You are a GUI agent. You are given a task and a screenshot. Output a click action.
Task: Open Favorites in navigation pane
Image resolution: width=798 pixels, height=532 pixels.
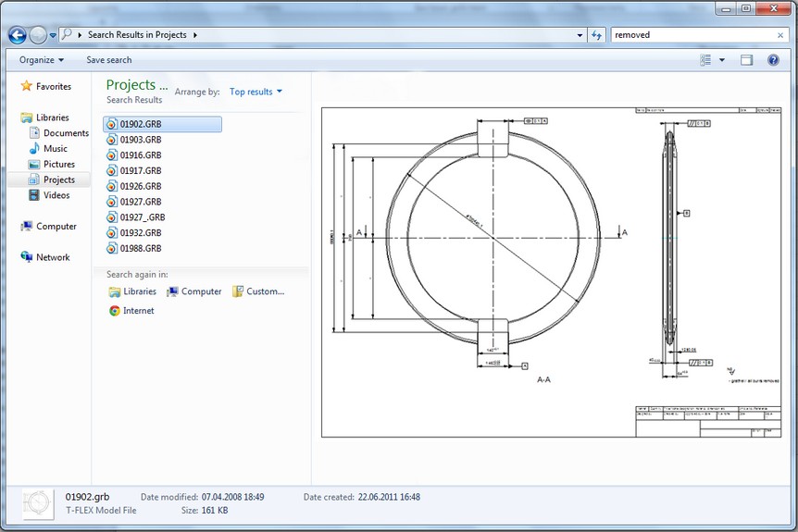pos(53,86)
